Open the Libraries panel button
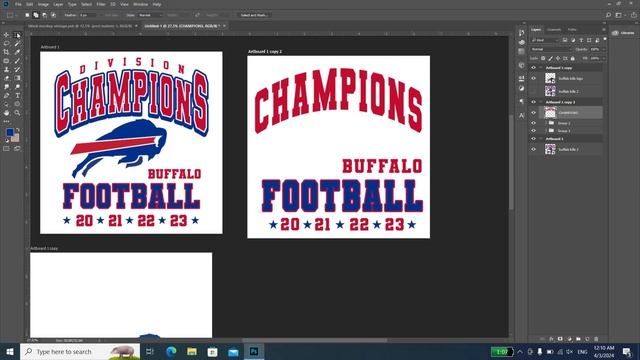Image resolution: width=640 pixels, height=360 pixels. pos(624,33)
